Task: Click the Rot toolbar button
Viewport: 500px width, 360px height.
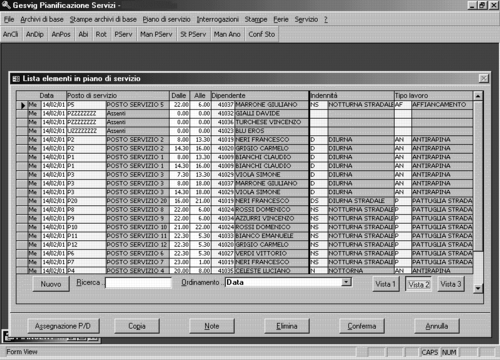Action: point(101,34)
